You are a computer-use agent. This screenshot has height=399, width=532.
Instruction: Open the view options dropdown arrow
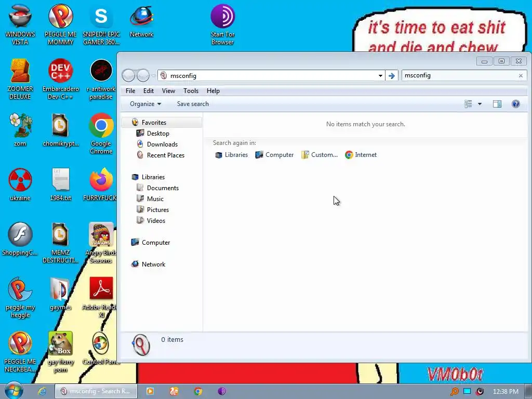point(480,104)
